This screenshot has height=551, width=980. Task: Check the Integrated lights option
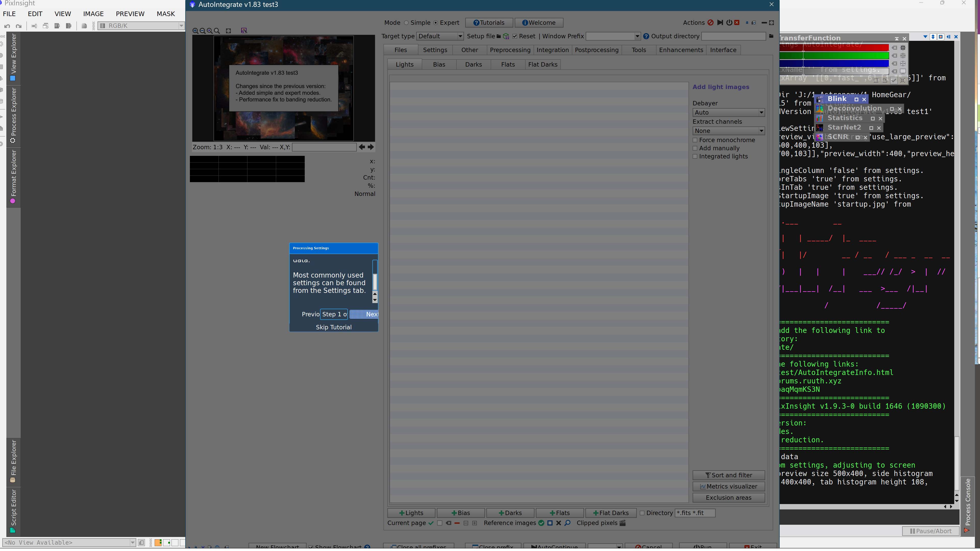(x=695, y=156)
